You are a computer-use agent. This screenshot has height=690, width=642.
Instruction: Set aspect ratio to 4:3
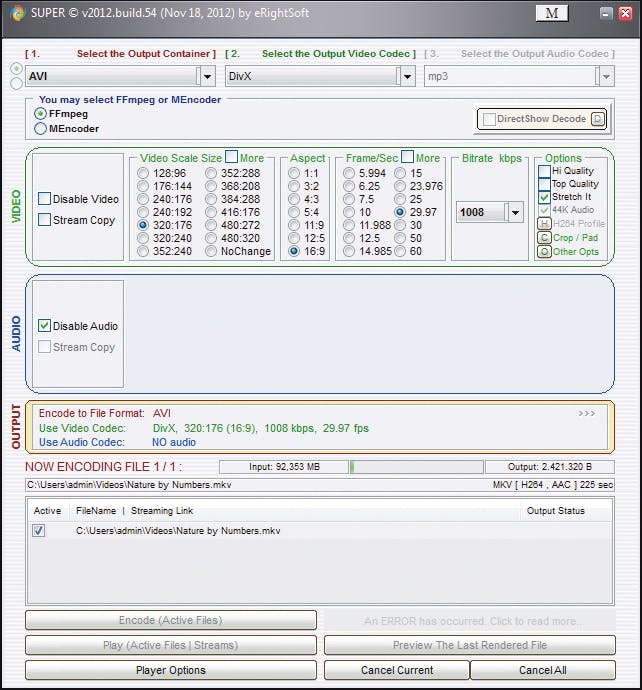pos(294,199)
